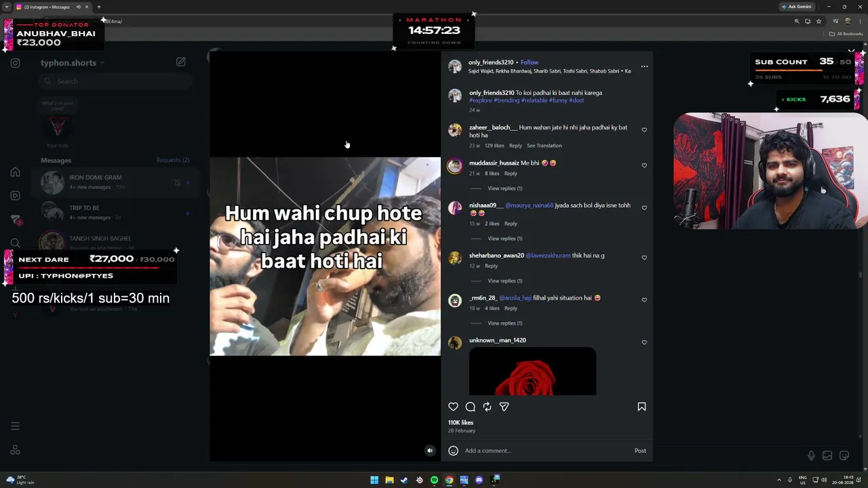Image resolution: width=868 pixels, height=488 pixels.
Task: View replies under muddassir_hussaiz's comment
Action: tap(505, 188)
